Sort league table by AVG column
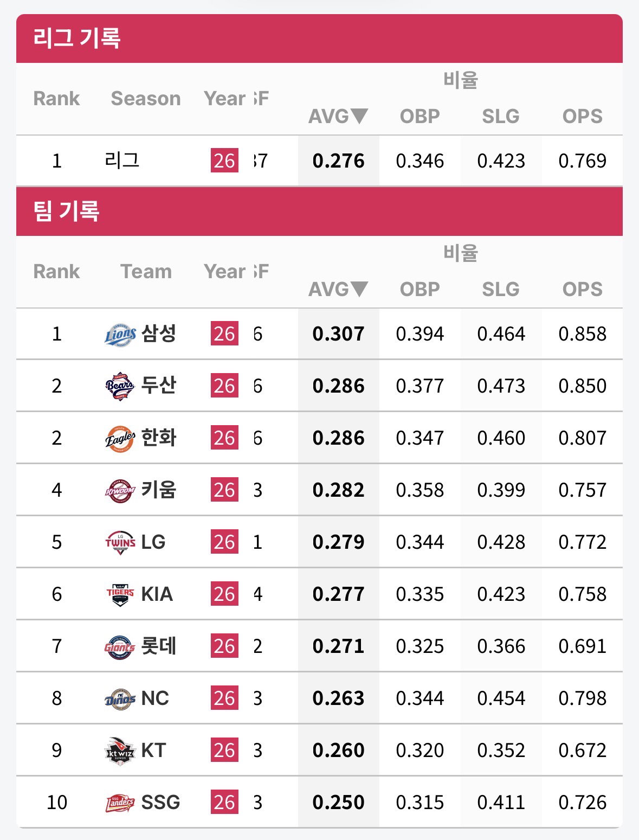Viewport: 639px width, 840px height. pyautogui.click(x=338, y=116)
